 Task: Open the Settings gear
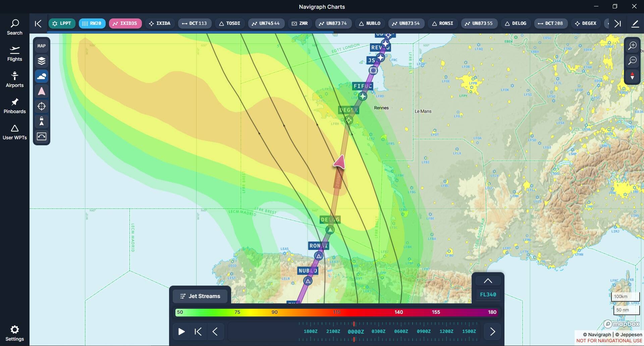coord(15,333)
